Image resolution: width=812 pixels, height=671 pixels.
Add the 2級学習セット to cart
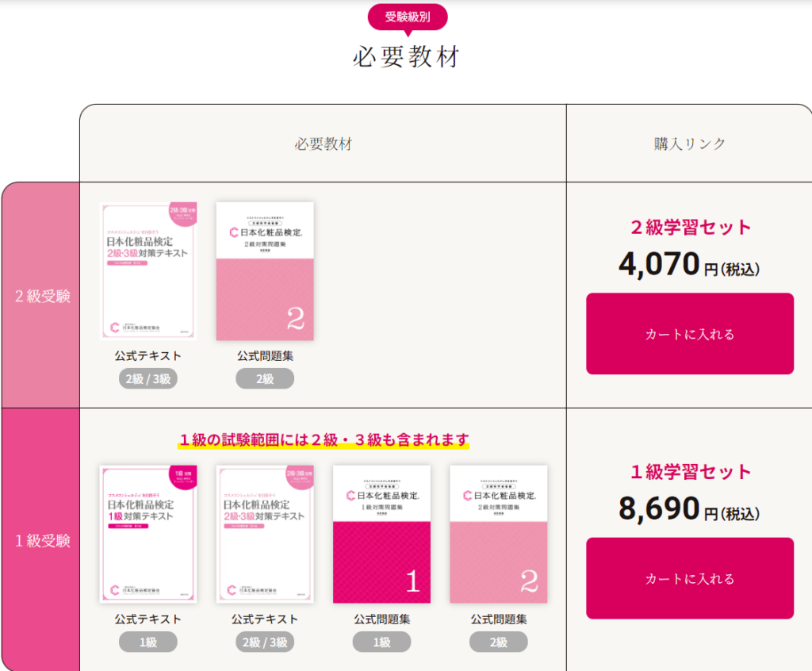point(690,334)
